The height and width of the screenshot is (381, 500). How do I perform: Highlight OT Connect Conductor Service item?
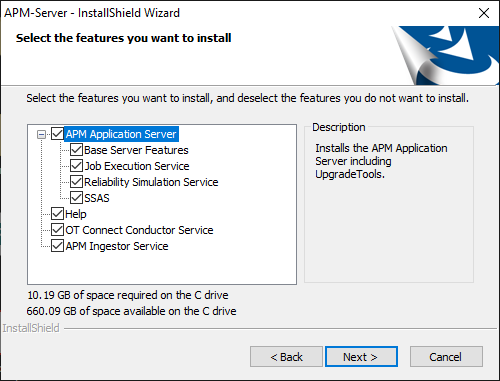(139, 230)
